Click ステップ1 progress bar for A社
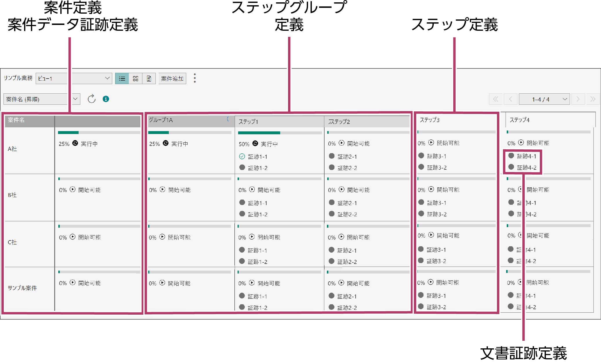This screenshot has height=364, width=601. click(280, 133)
